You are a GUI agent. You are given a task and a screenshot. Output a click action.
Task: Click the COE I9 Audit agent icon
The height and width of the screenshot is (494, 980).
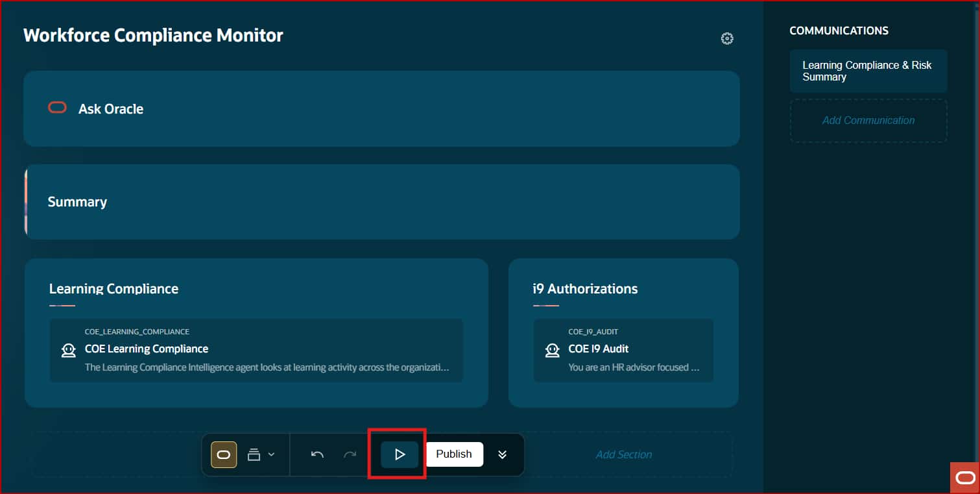point(552,351)
